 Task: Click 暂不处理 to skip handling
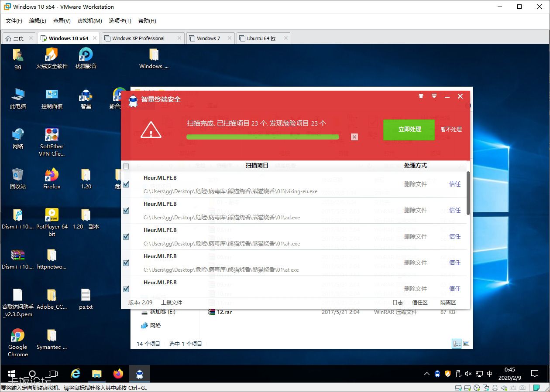coord(451,130)
